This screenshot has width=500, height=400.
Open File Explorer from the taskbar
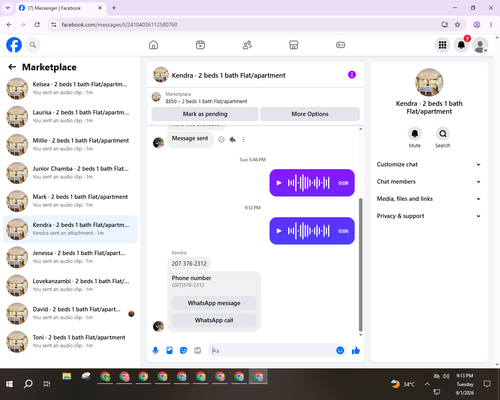point(67,377)
